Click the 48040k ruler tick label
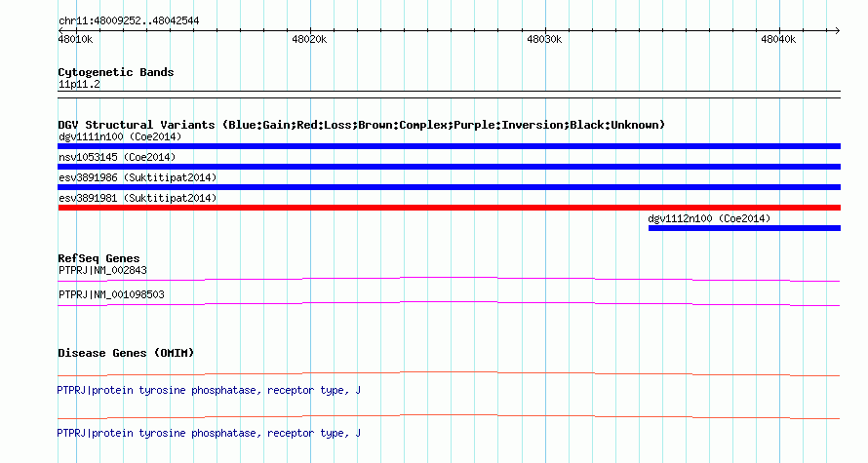Image resolution: width=868 pixels, height=463 pixels. pyautogui.click(x=778, y=39)
